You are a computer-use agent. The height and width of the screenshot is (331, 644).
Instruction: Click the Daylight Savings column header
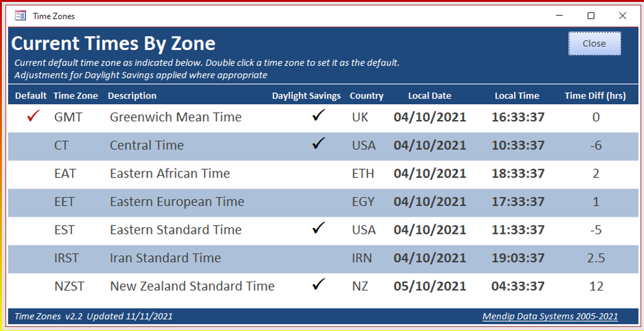(306, 96)
